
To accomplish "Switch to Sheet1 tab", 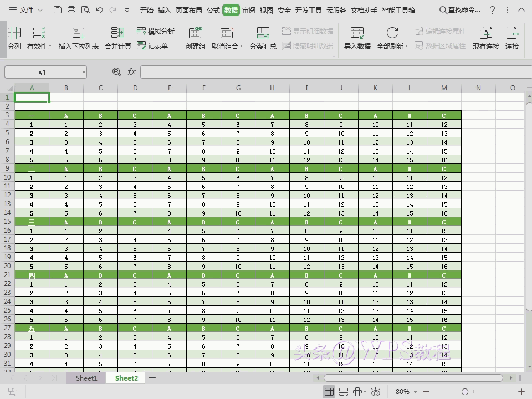I will 86,378.
